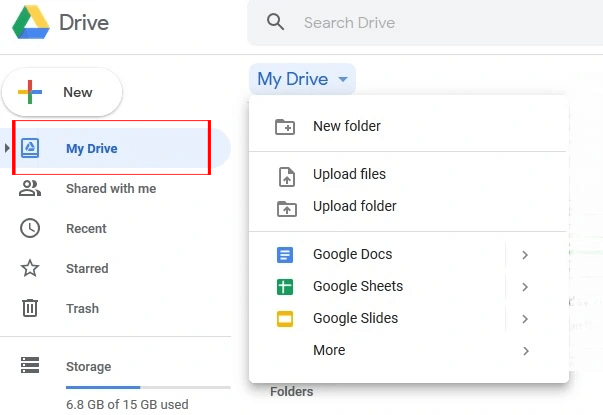Select New folder from the menu
This screenshot has height=415, width=603.
[346, 126]
